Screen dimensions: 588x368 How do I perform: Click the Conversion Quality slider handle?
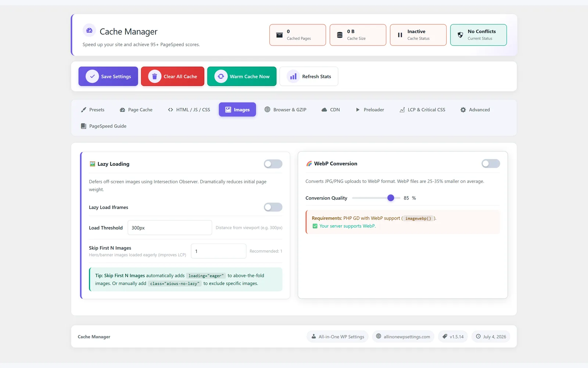pos(391,198)
